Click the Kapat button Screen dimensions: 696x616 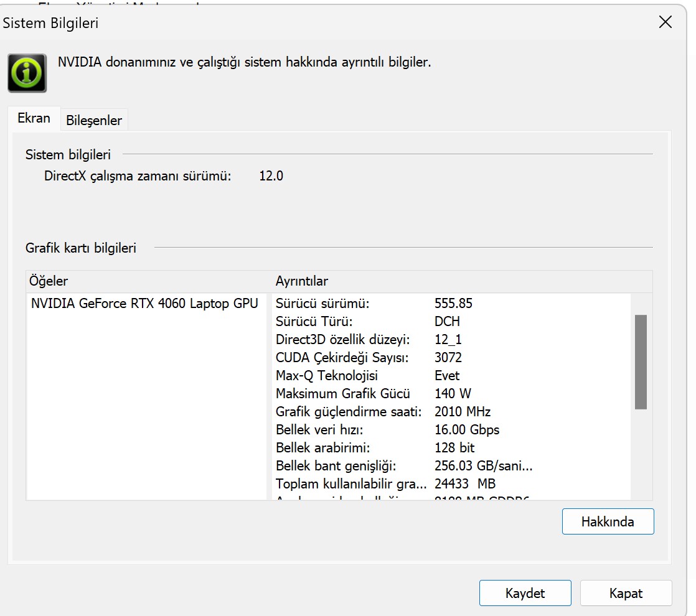pyautogui.click(x=626, y=593)
